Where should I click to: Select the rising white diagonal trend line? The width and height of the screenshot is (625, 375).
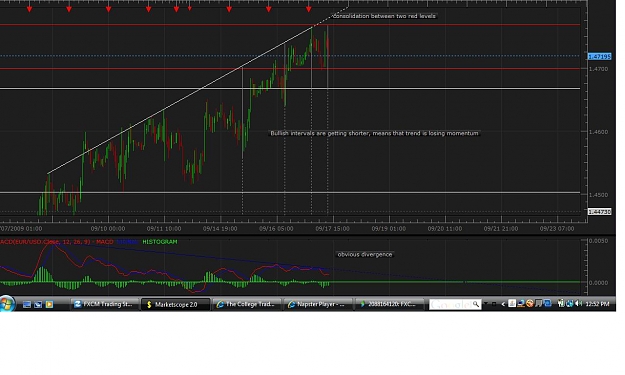pyautogui.click(x=181, y=100)
